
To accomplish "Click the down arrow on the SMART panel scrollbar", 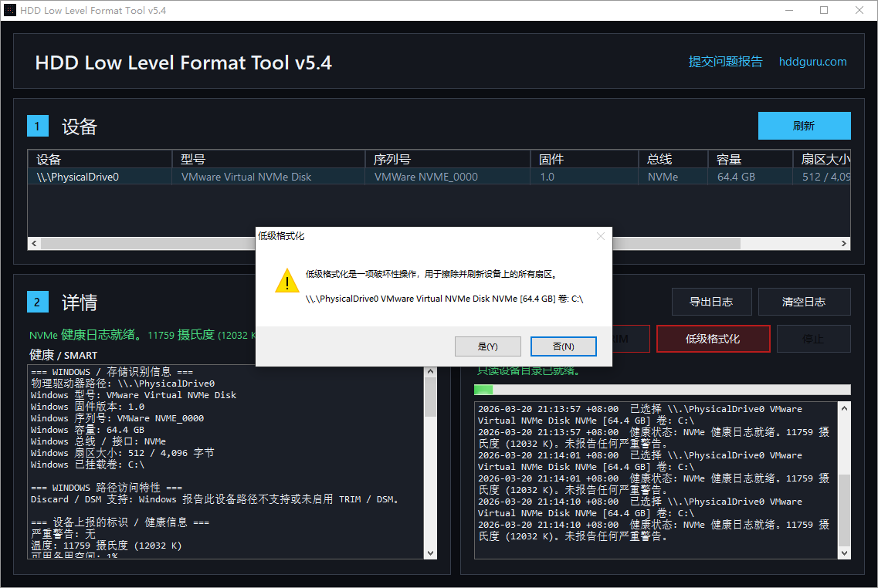I will (x=431, y=553).
